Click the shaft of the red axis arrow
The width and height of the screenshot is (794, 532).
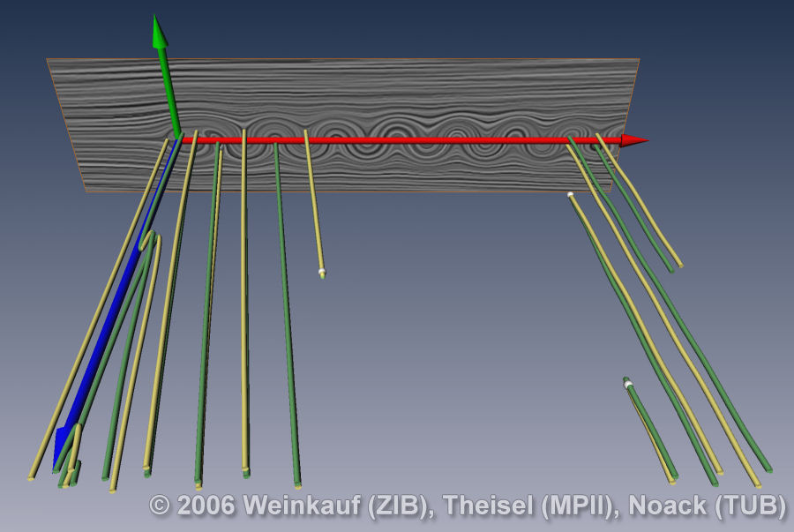(x=397, y=140)
